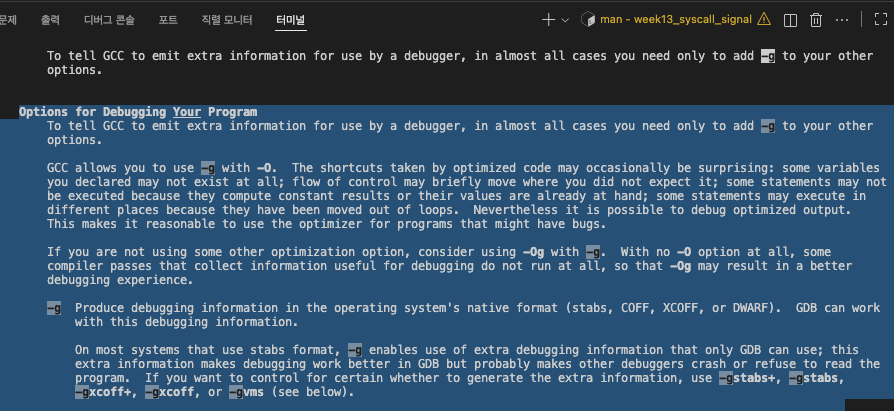Image resolution: width=894 pixels, height=411 pixels.
Task: Switch to the 출력 tab
Action: [50, 20]
